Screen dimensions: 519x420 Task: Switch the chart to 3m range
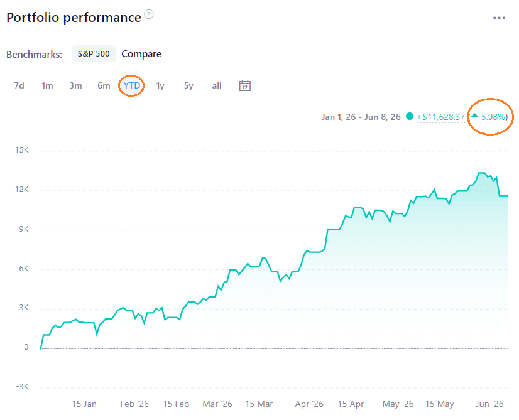(x=75, y=85)
